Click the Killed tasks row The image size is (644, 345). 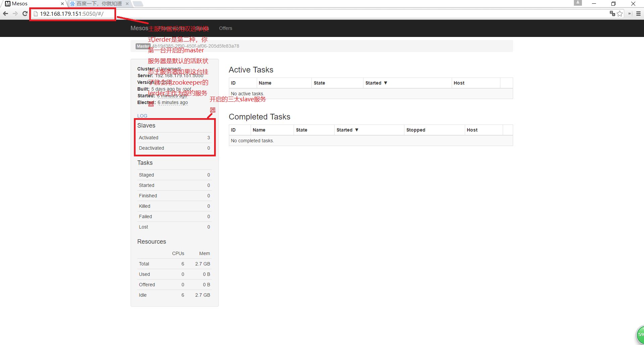[x=175, y=206]
